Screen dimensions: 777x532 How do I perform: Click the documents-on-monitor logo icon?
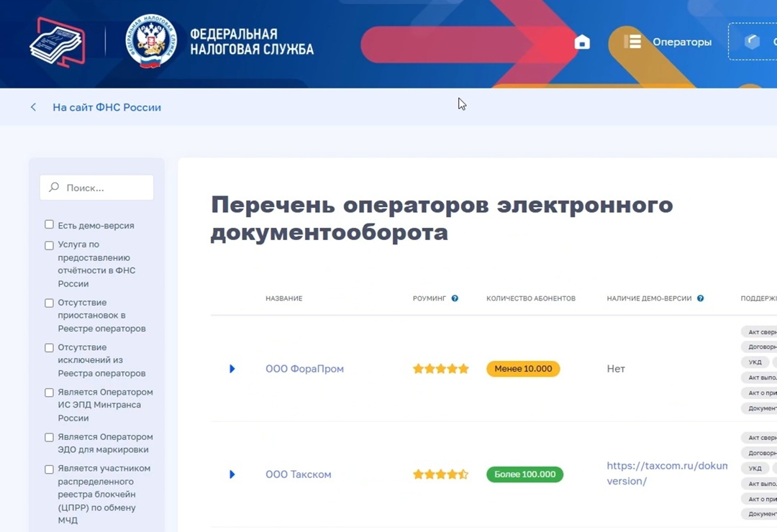click(x=57, y=42)
